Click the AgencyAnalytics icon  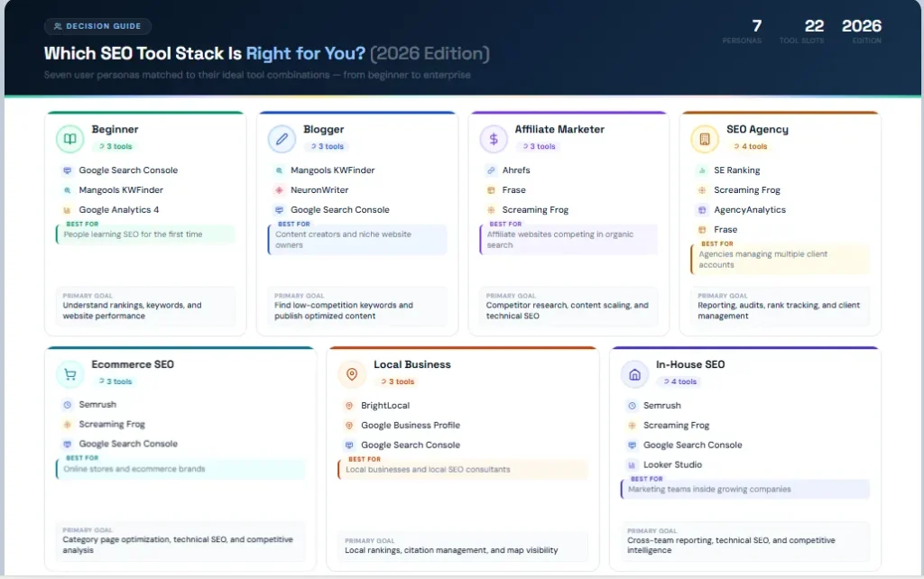click(702, 210)
